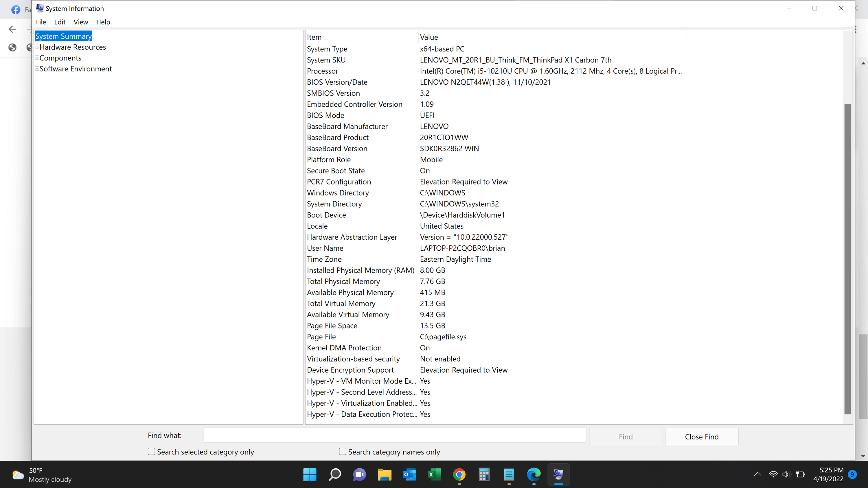Click the browser scrollbar up arrow at right
The image size is (868, 488).
863,63
